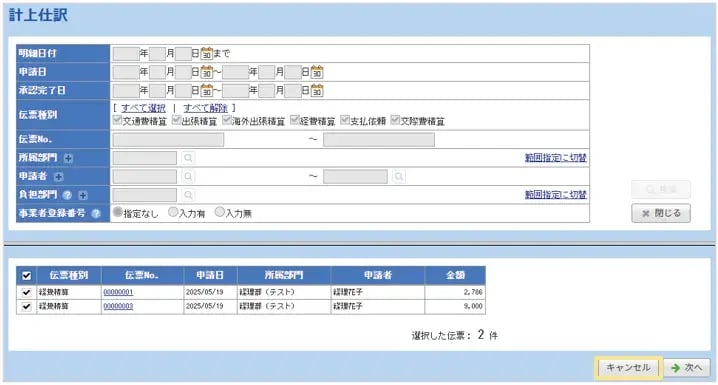Click search magnifier for second 申請者 field

point(399,176)
